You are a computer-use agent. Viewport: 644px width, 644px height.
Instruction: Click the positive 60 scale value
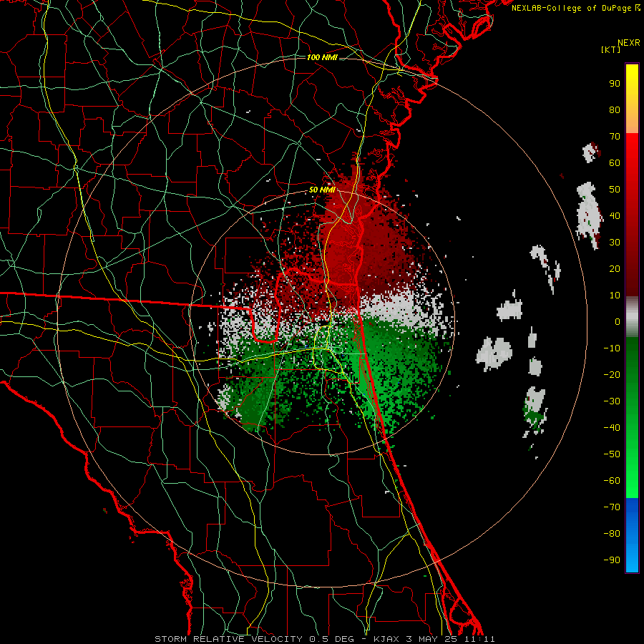coord(615,162)
